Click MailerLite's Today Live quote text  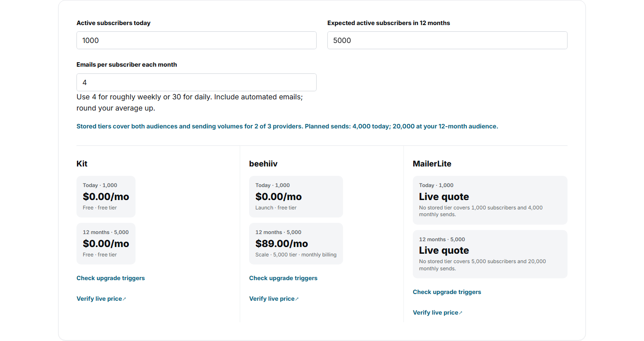[x=444, y=196]
